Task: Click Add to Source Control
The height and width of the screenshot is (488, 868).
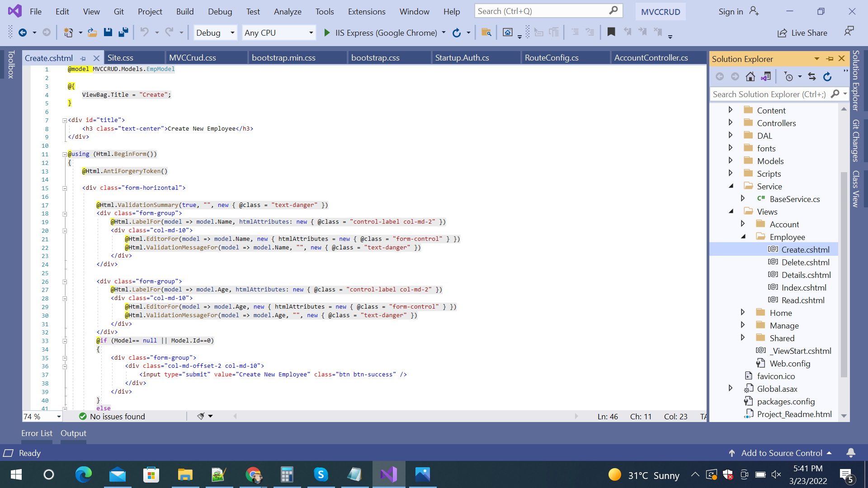Action: tap(782, 453)
